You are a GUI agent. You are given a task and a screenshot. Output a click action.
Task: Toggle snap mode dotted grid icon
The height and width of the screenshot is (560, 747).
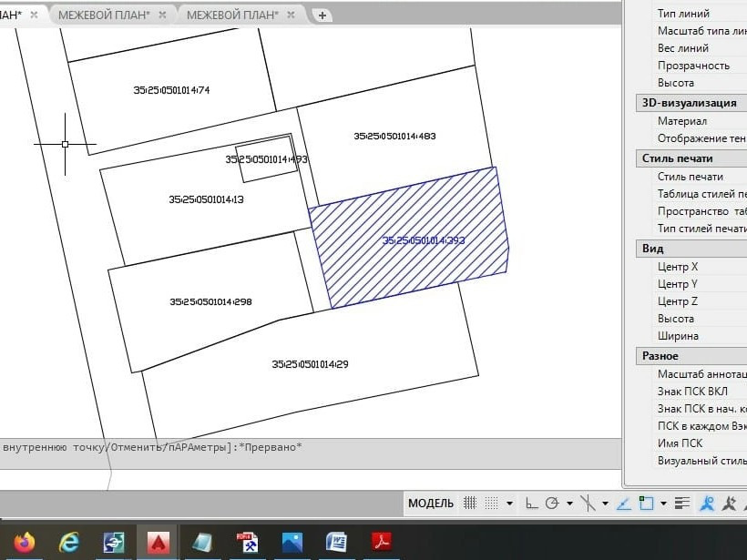point(491,503)
